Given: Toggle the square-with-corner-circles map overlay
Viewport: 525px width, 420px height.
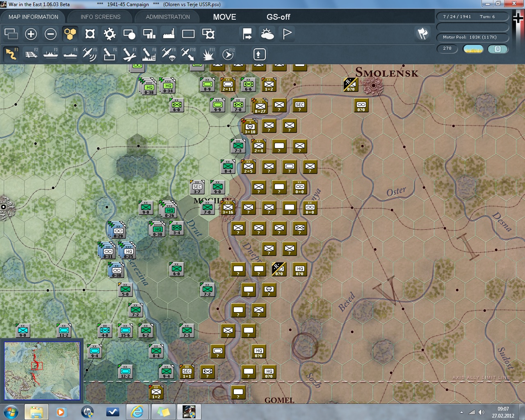Looking at the screenshot, I should pyautogui.click(x=90, y=34).
